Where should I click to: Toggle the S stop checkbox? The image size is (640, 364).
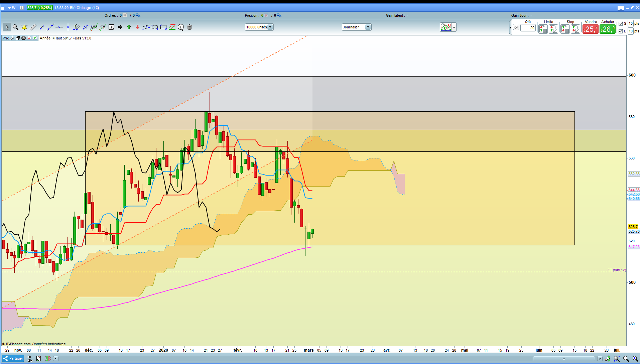(x=621, y=23)
